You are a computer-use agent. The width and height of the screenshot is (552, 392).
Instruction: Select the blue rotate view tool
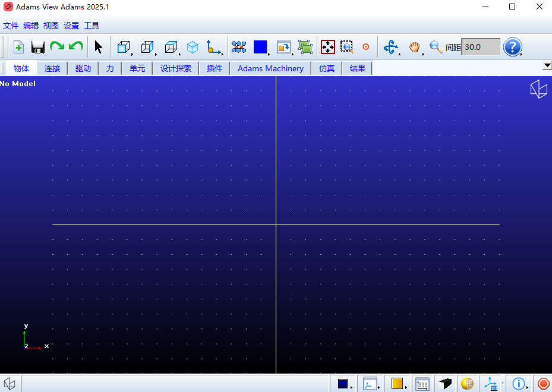[391, 47]
